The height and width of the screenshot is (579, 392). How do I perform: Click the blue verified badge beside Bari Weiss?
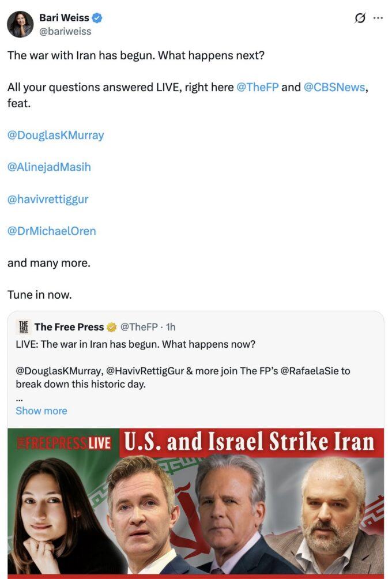[x=97, y=18]
